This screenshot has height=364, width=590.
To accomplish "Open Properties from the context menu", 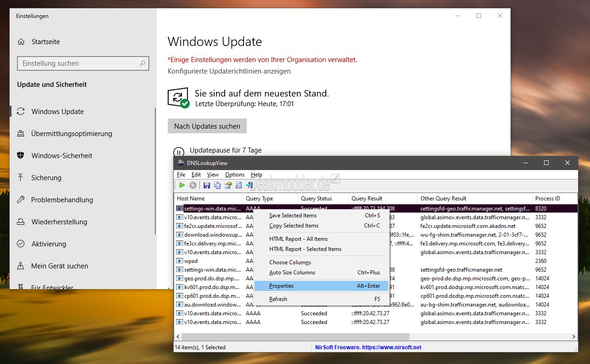I will click(322, 286).
